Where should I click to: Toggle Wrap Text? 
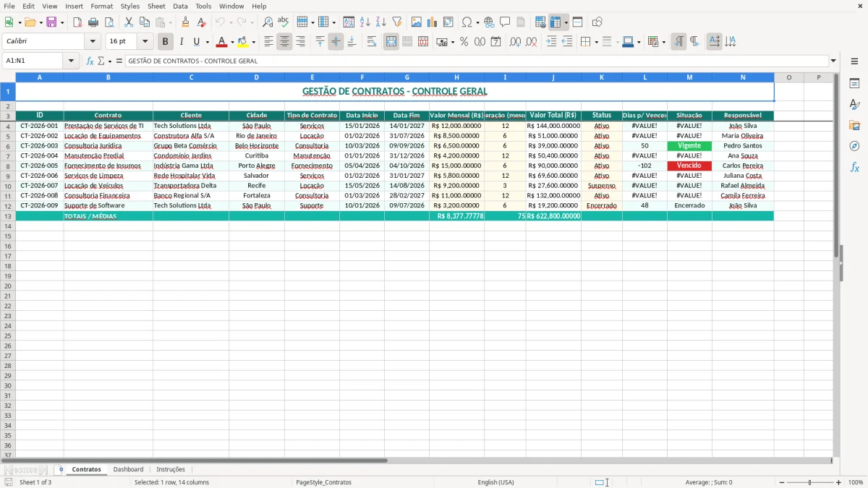pyautogui.click(x=372, y=42)
